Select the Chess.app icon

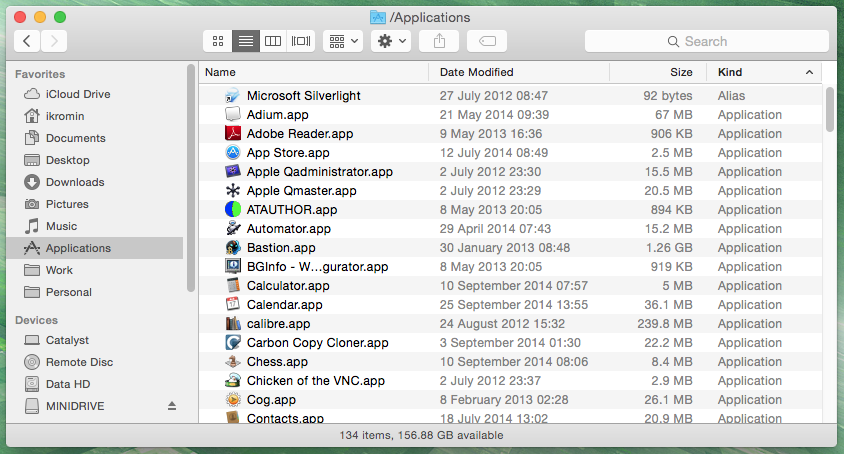(x=233, y=362)
